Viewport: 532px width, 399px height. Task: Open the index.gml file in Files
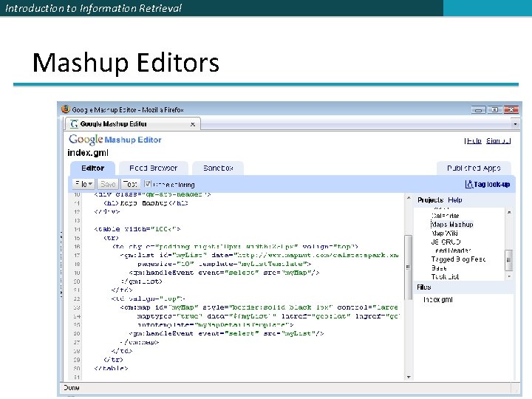click(437, 299)
